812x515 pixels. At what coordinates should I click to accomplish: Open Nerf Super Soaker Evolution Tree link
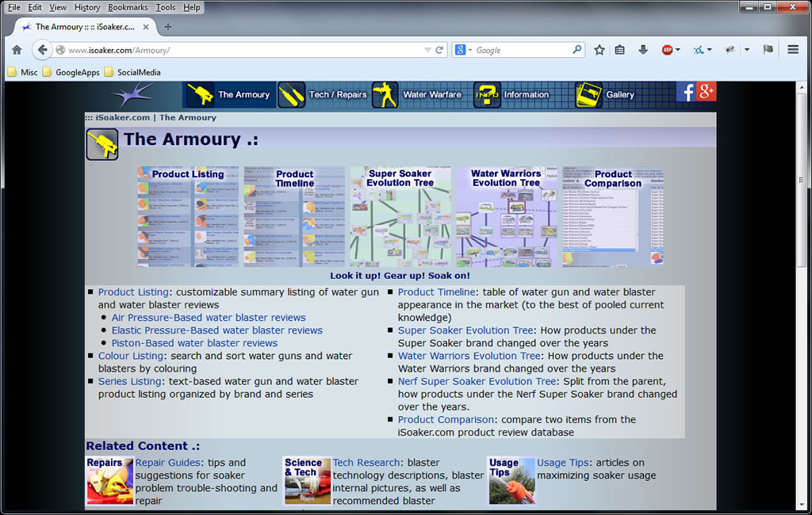point(477,381)
